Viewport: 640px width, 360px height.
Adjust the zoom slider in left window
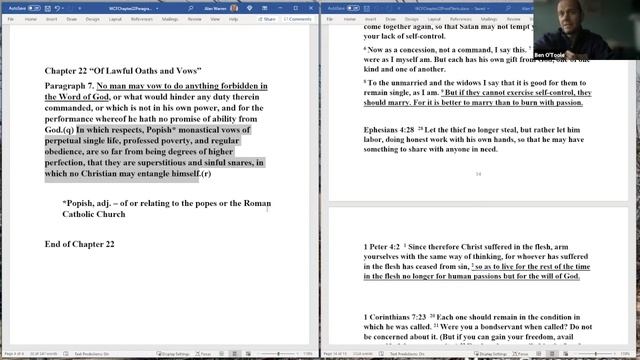click(x=279, y=354)
